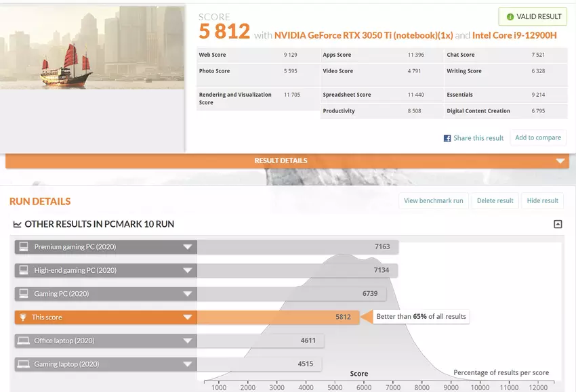This screenshot has width=576, height=392.
Task: Click the High-end gaming PC device icon
Action: point(24,271)
